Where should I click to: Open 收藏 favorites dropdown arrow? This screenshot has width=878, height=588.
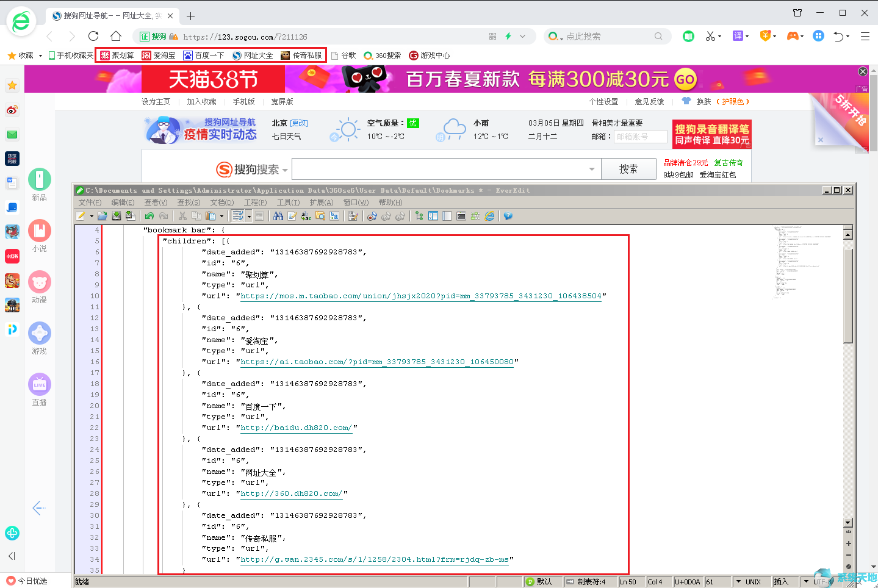pos(40,56)
